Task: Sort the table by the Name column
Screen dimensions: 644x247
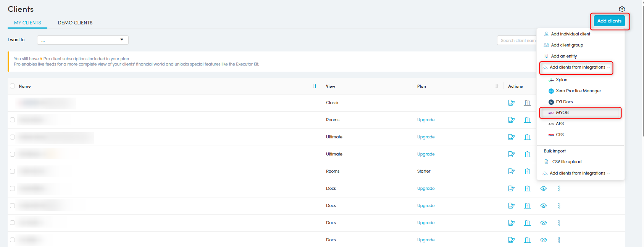Action: click(315, 86)
